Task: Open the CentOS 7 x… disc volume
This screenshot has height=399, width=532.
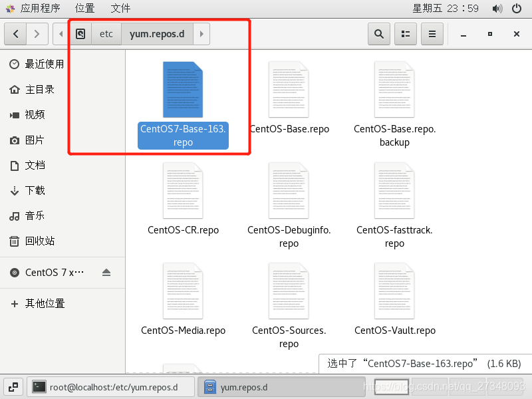Action: 63,273
